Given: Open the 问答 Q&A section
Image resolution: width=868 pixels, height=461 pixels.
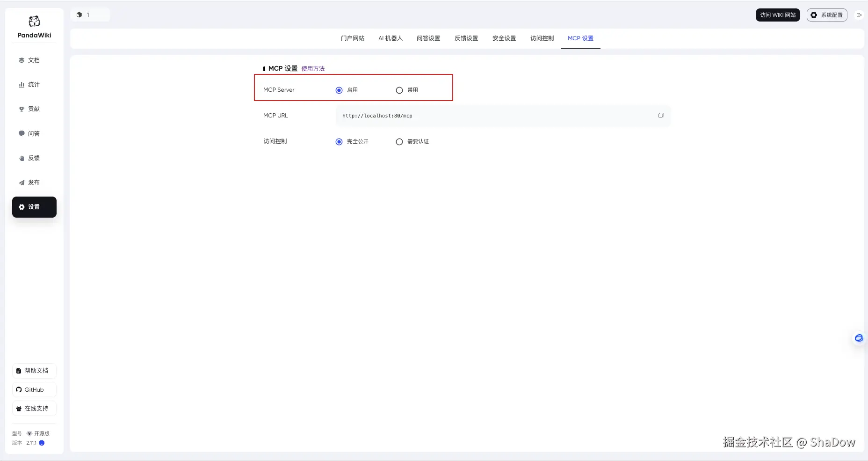Looking at the screenshot, I should click(34, 134).
